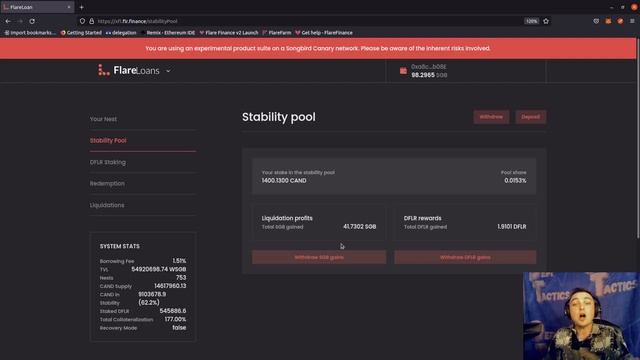The image size is (640, 360).
Task: Click the shield tracking protection icon
Action: coord(82,21)
